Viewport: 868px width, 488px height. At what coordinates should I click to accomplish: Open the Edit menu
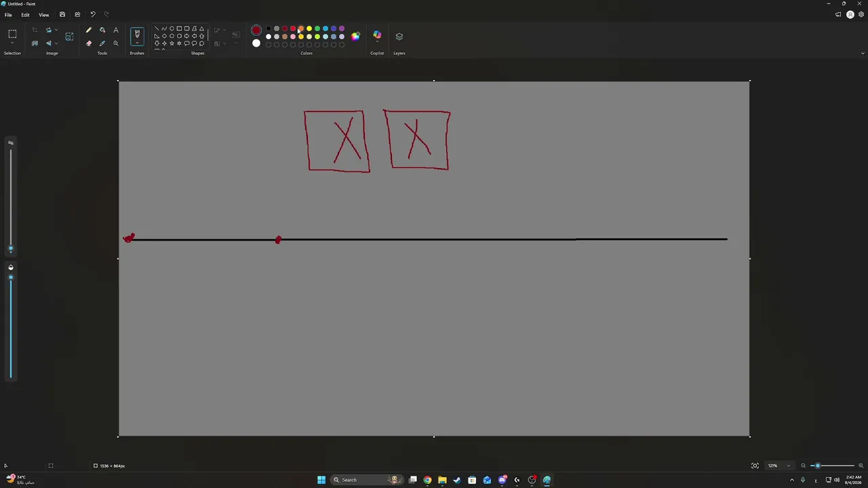pos(25,14)
